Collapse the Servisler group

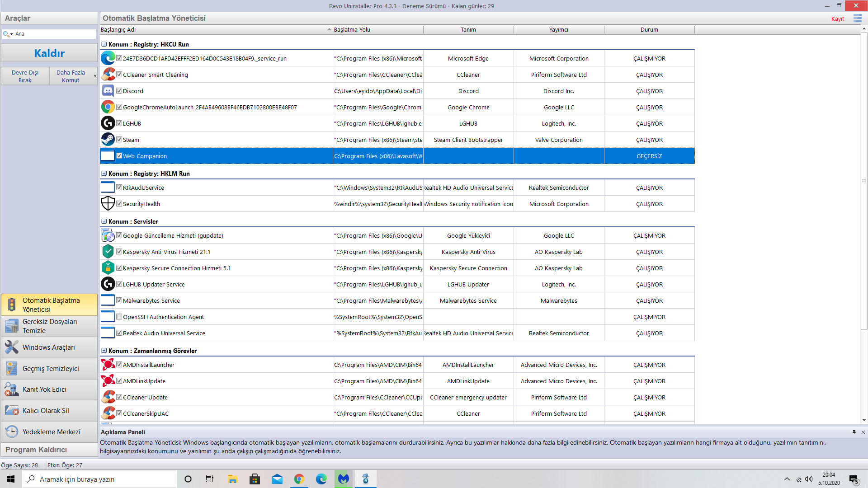(x=104, y=221)
